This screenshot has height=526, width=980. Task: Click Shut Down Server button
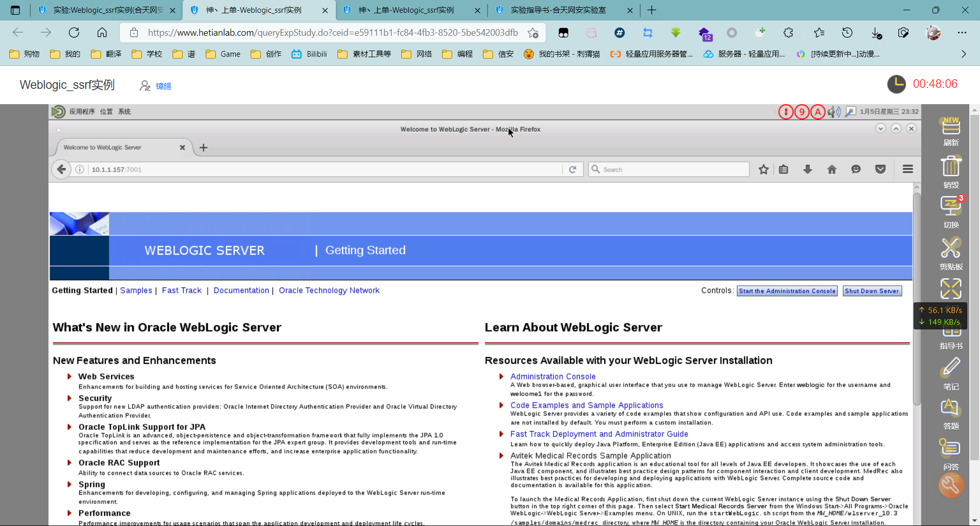[872, 291]
